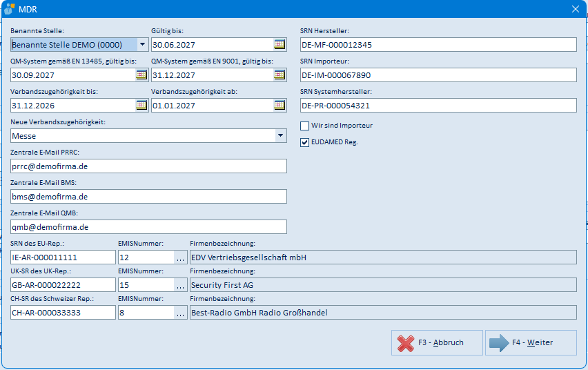
Task: Click Firmenbezeichnung Best-Radio GmbH Radio Großhandel
Action: 383,313
